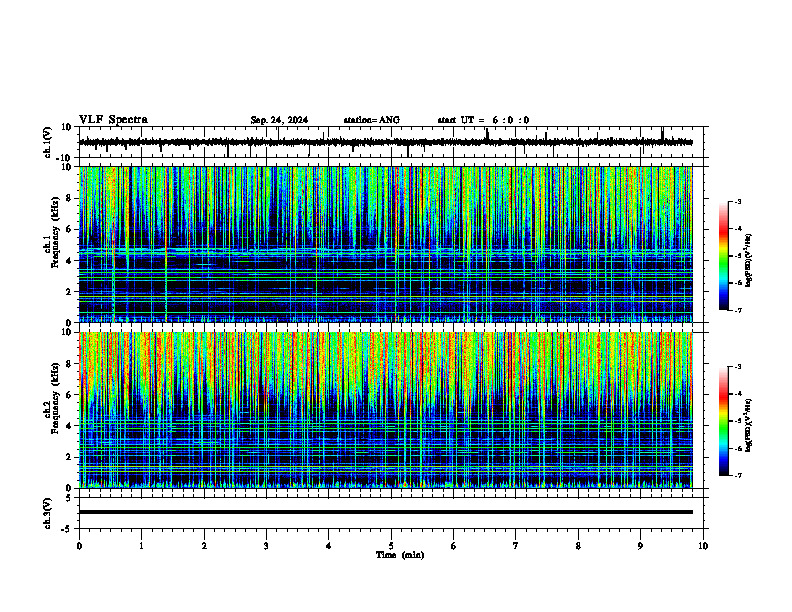Click the 'VLF Spectra' plot title
The height and width of the screenshot is (612, 792).
click(x=113, y=120)
